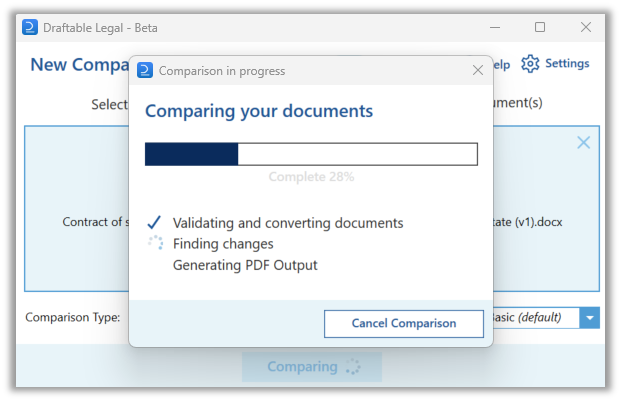The height and width of the screenshot is (401, 621).
Task: Click the comparison progress bar
Action: tap(311, 154)
